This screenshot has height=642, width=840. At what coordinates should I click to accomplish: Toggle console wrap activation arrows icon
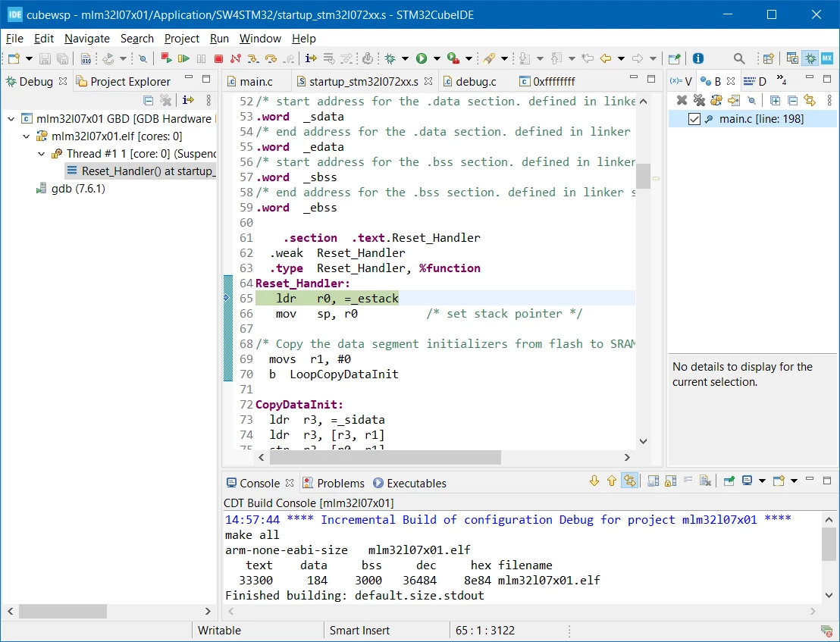pyautogui.click(x=629, y=481)
